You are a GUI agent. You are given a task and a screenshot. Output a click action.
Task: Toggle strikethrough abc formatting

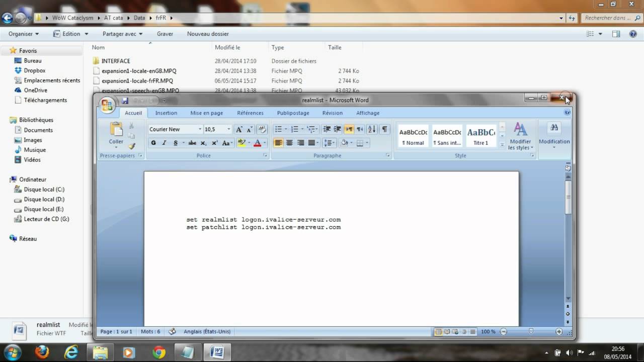192,143
